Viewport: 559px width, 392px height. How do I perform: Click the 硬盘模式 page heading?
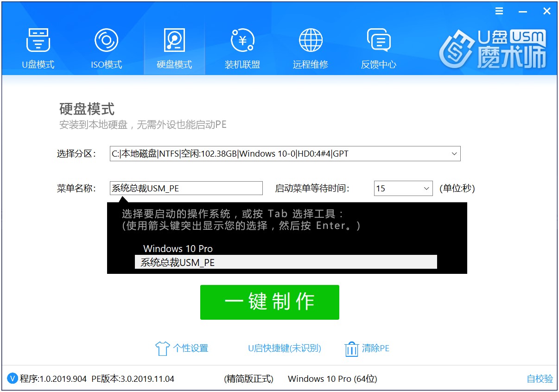(87, 109)
